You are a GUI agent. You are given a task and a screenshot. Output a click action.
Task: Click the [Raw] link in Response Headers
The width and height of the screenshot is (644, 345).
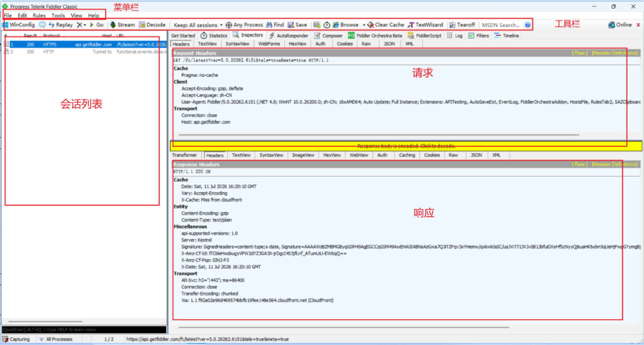click(580, 164)
